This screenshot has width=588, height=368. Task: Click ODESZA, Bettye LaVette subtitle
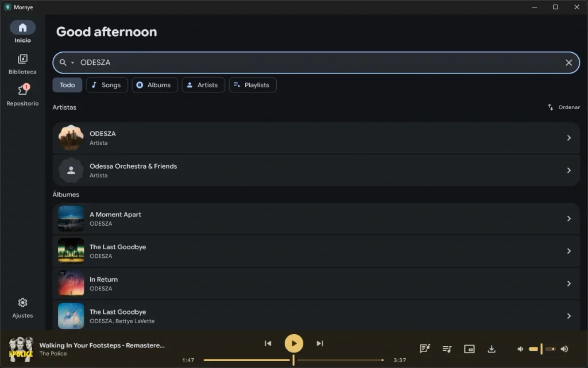pos(122,321)
